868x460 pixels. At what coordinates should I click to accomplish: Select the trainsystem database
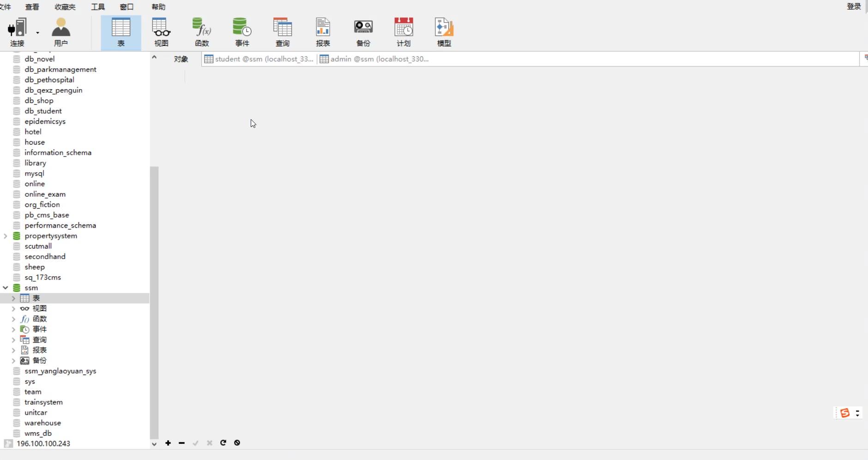43,402
